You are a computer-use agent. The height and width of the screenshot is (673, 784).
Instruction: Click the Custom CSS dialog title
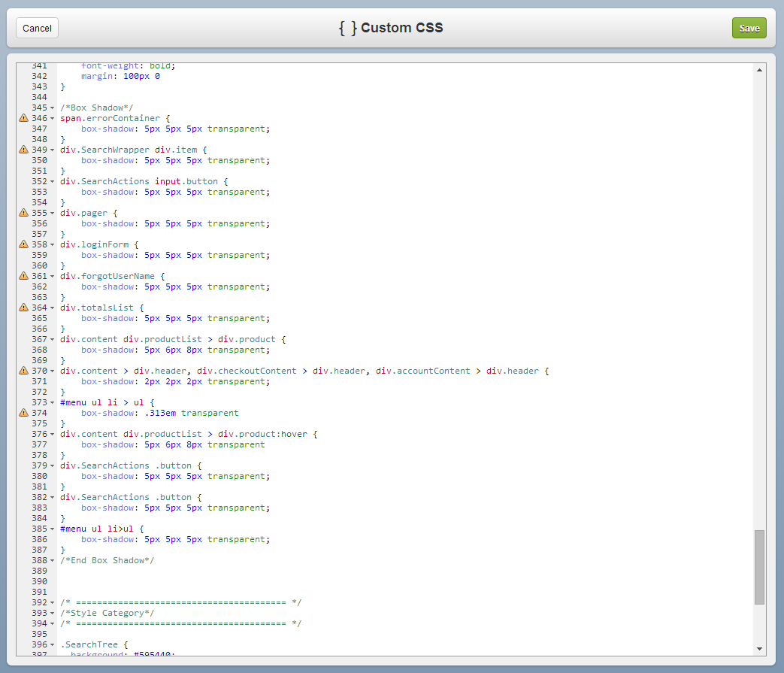pos(401,28)
